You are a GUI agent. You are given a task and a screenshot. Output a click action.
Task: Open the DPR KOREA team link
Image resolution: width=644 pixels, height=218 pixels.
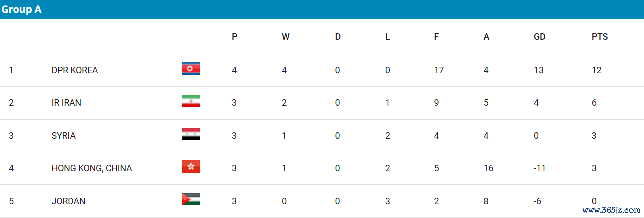tap(75, 70)
